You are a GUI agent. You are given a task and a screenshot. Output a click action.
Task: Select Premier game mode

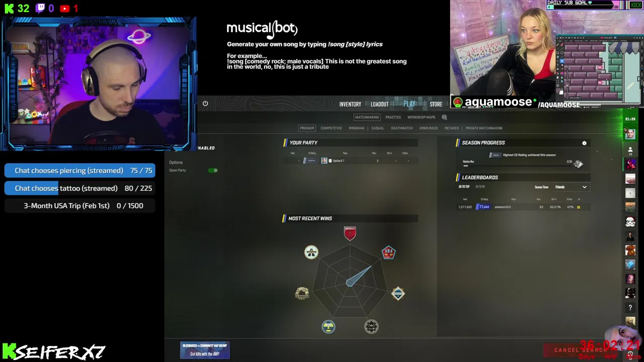click(307, 128)
